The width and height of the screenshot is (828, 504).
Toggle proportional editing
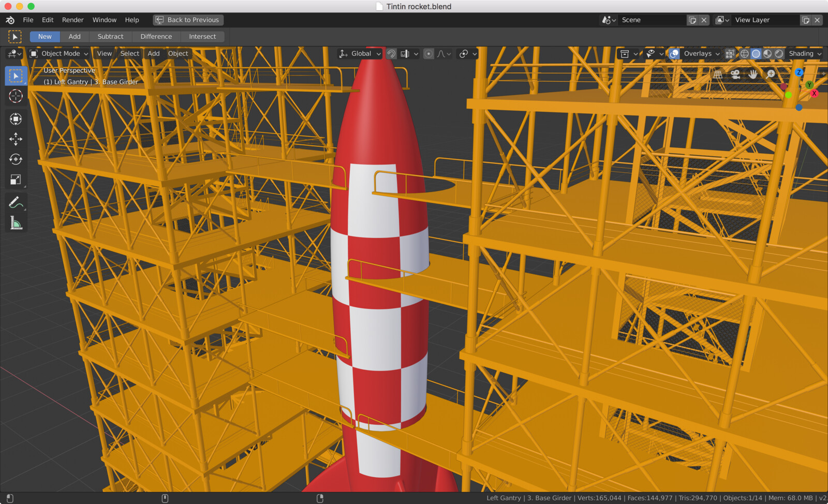[428, 53]
